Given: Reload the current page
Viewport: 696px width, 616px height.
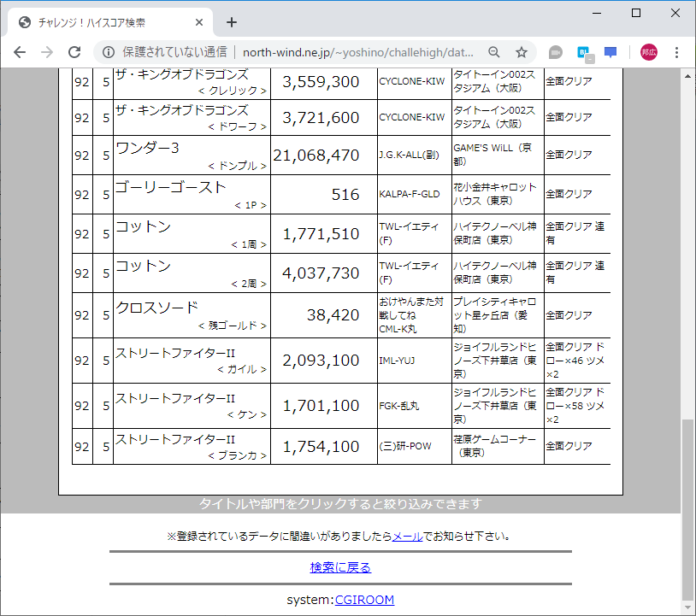Looking at the screenshot, I should pyautogui.click(x=74, y=51).
